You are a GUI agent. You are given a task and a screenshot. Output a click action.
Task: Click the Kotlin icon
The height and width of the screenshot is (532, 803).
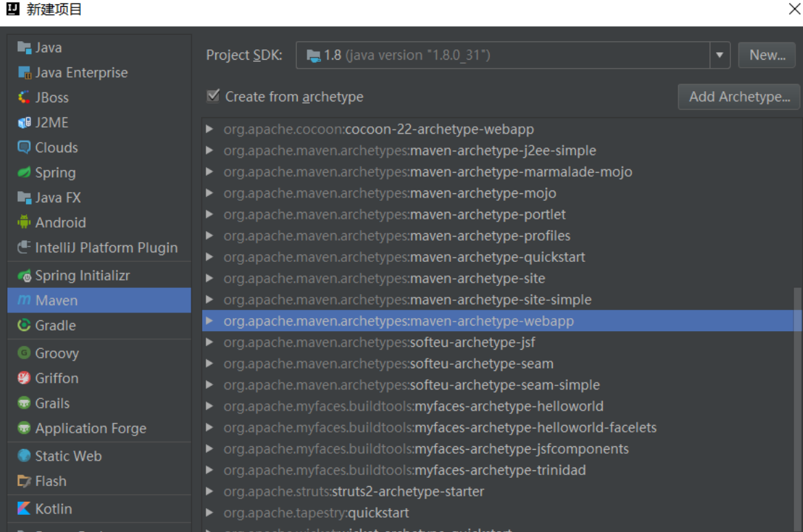point(24,509)
